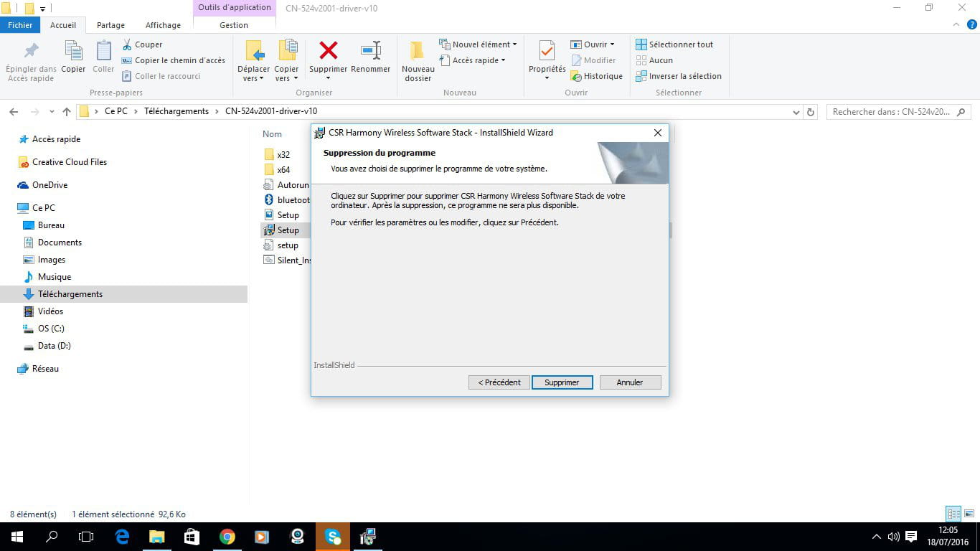The height and width of the screenshot is (551, 980).
Task: Click the Coller paste icon
Action: click(x=103, y=51)
